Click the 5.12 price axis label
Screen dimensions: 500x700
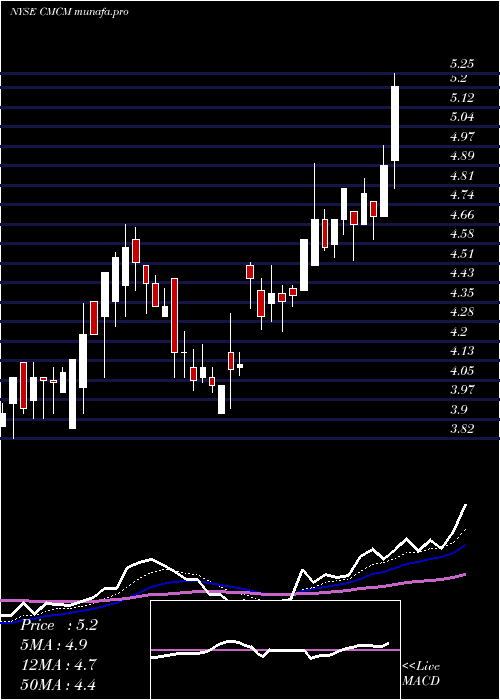pyautogui.click(x=462, y=97)
